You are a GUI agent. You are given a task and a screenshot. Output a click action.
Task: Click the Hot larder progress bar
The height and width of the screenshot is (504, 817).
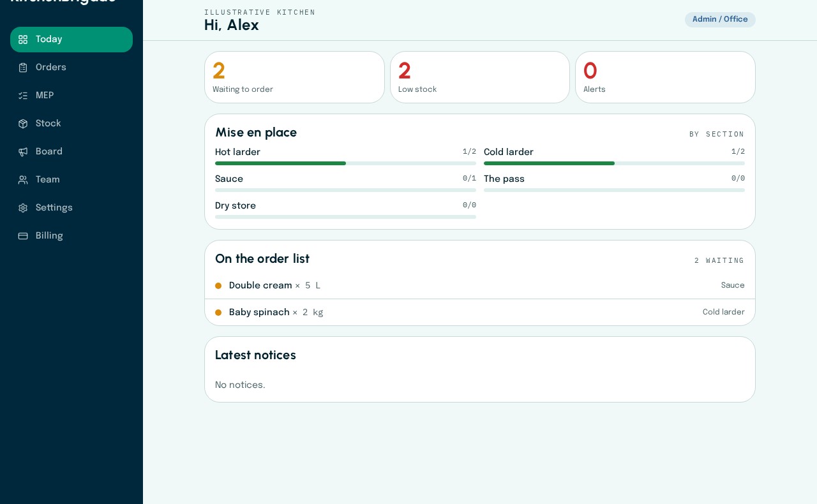coord(345,163)
